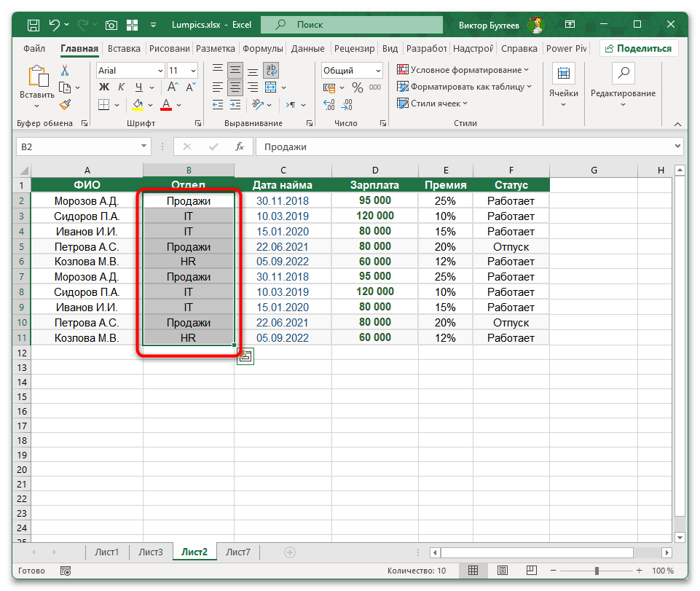Click the Wrap Text icon
Screen dimensions: 700x591
272,70
